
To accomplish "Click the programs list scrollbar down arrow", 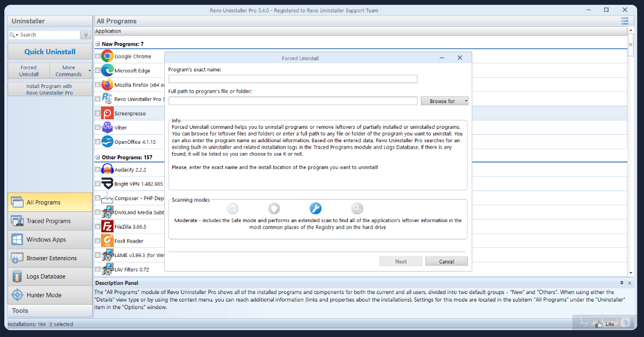I will tap(631, 274).
